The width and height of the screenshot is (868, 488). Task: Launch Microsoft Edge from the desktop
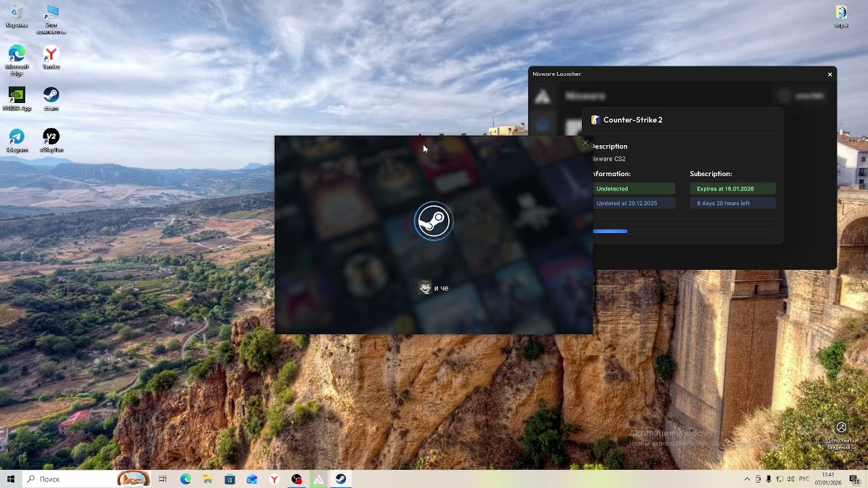[16, 60]
